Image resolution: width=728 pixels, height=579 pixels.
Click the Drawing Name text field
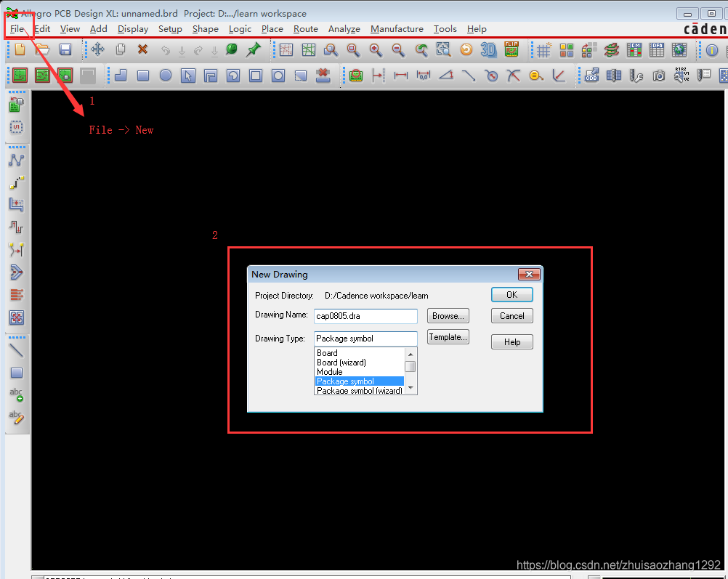click(x=365, y=316)
